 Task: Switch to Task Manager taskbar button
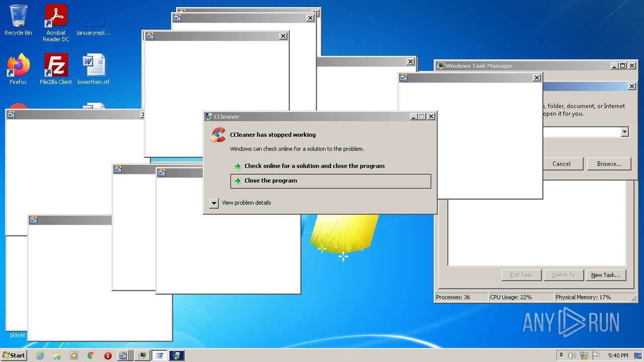pos(142,355)
